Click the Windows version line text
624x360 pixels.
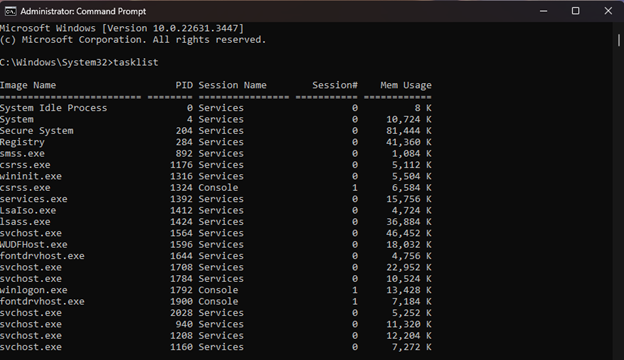click(122, 28)
